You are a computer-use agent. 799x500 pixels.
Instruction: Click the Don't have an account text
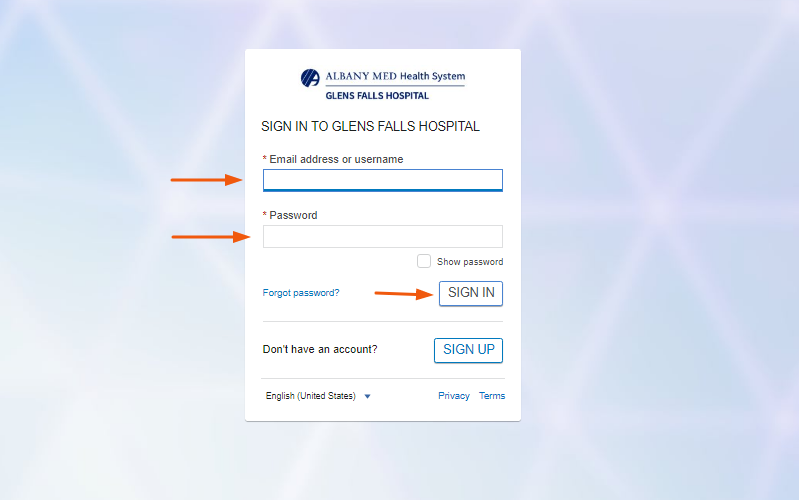pos(320,350)
